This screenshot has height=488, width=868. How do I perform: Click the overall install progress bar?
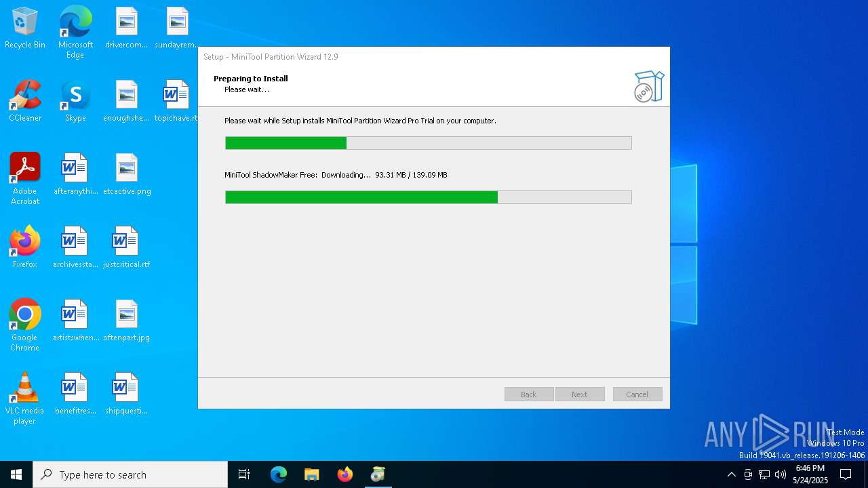429,143
